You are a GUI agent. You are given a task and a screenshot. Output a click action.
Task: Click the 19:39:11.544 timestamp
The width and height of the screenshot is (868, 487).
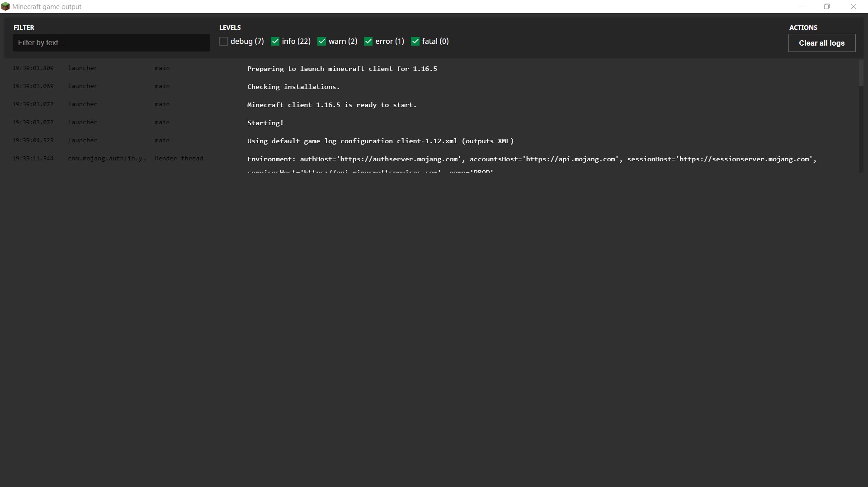point(33,159)
